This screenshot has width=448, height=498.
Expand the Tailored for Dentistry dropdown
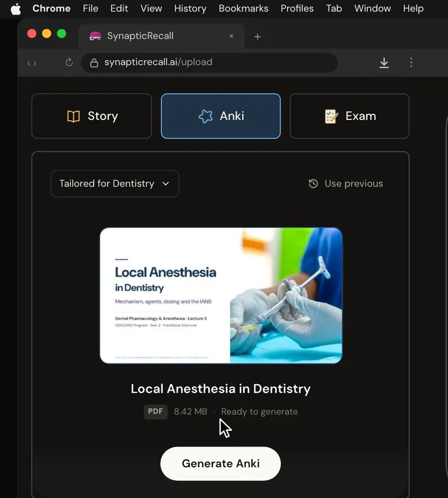pos(115,184)
